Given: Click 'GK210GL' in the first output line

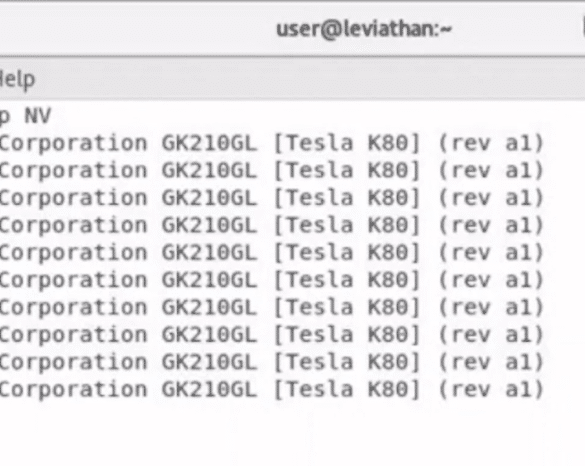Looking at the screenshot, I should point(209,143).
